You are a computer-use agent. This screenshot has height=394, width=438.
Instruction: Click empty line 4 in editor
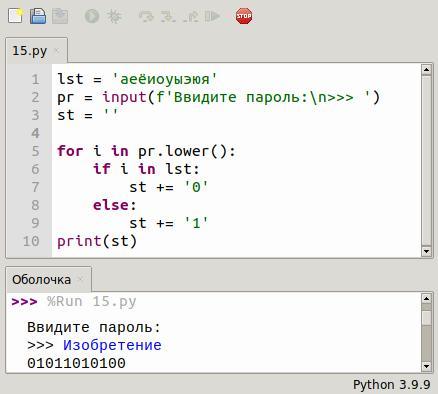pos(237,133)
